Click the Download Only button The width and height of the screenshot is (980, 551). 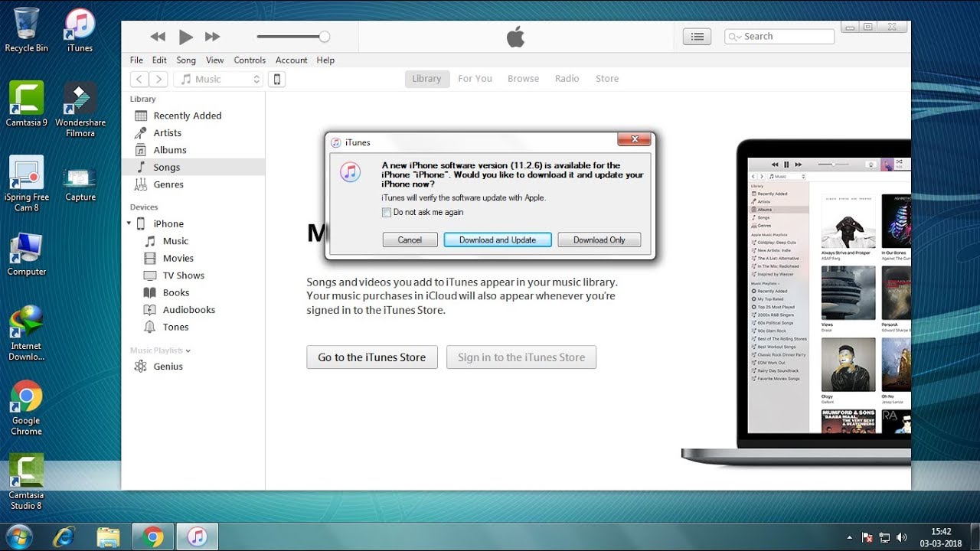599,240
